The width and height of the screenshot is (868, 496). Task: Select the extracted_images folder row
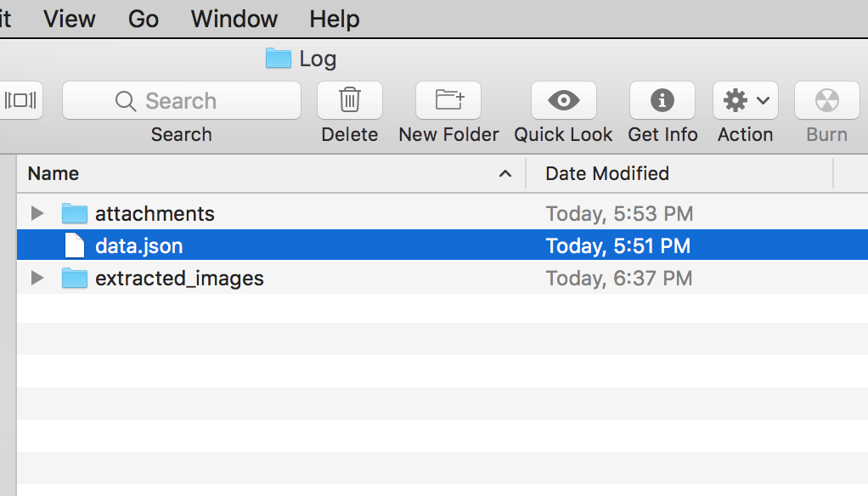pos(442,278)
